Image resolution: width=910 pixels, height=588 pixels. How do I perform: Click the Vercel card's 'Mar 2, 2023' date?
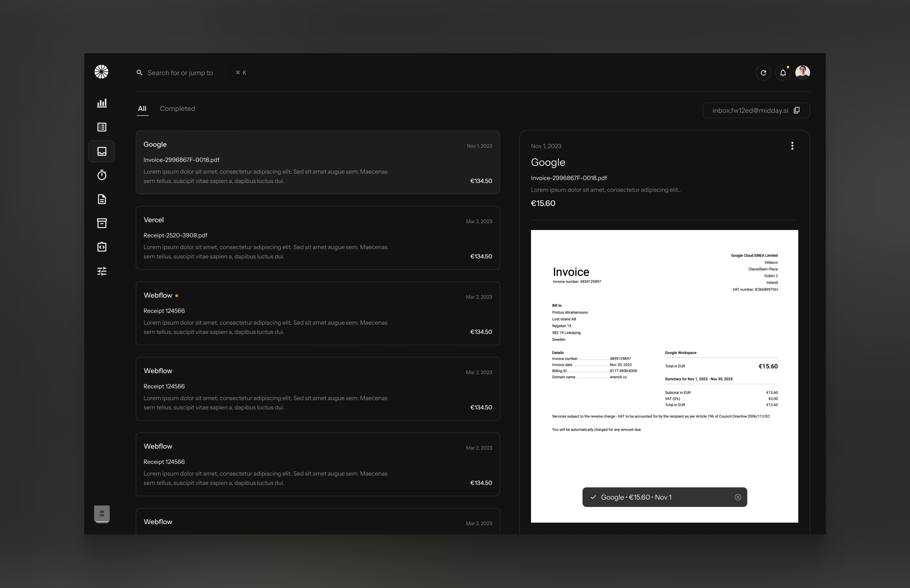[479, 221]
